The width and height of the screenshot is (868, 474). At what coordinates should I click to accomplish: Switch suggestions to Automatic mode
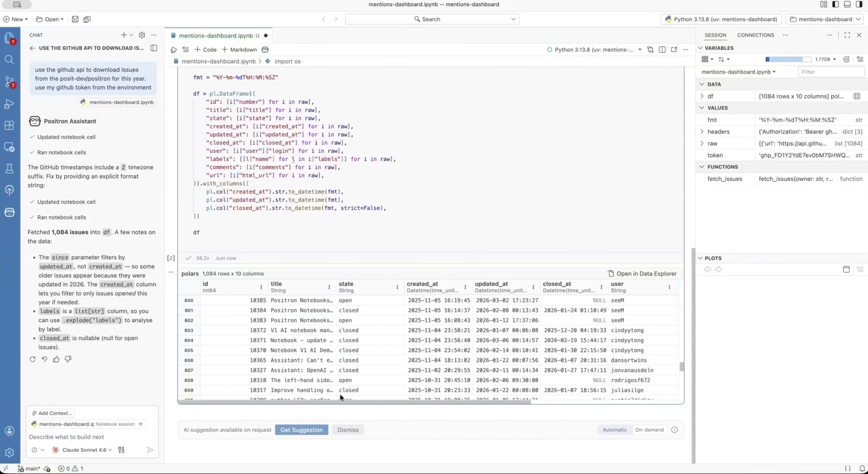(615, 430)
